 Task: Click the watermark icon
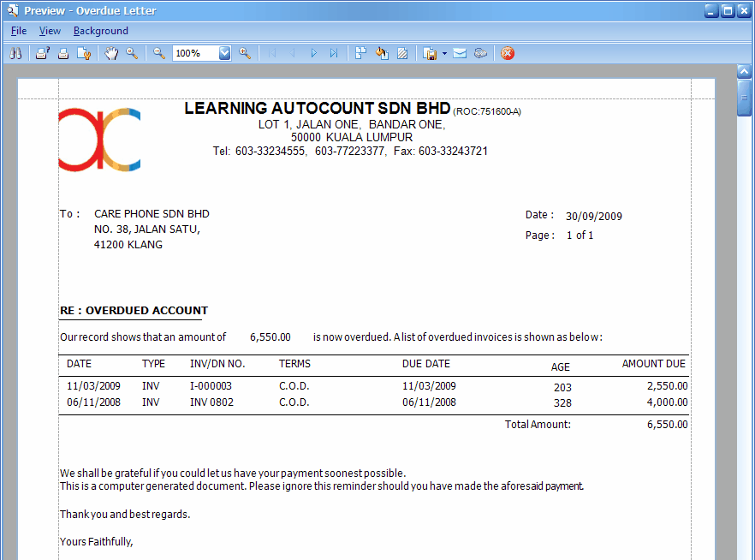click(402, 53)
